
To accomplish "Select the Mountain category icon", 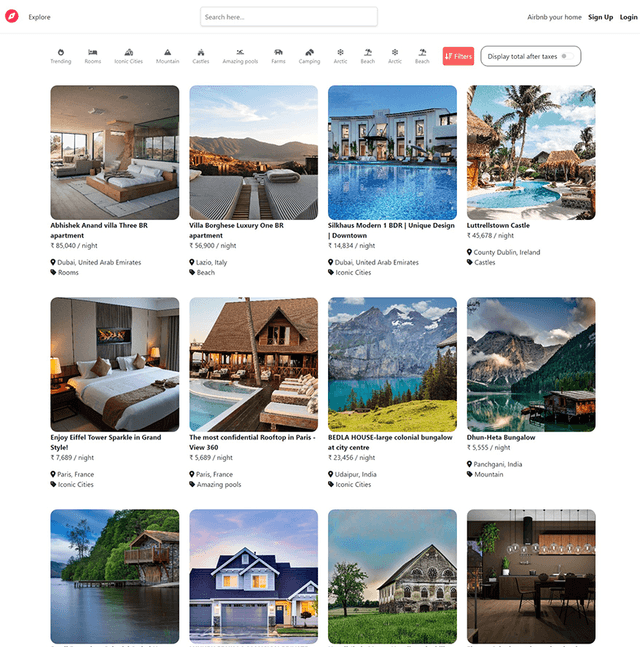I will point(167,52).
